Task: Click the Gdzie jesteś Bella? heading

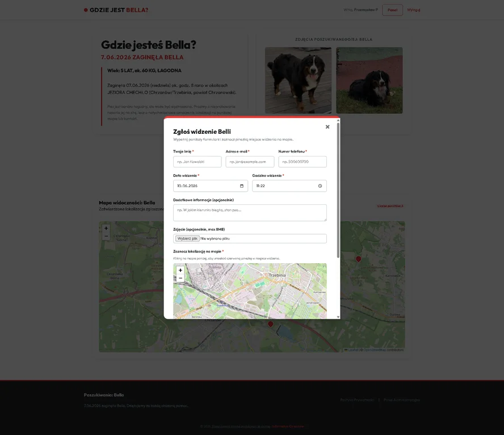Action: click(149, 45)
